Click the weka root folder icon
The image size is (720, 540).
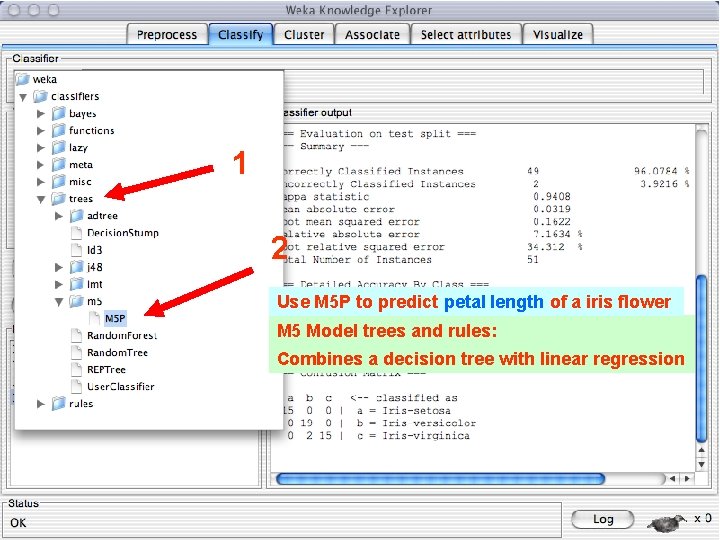tap(23, 79)
